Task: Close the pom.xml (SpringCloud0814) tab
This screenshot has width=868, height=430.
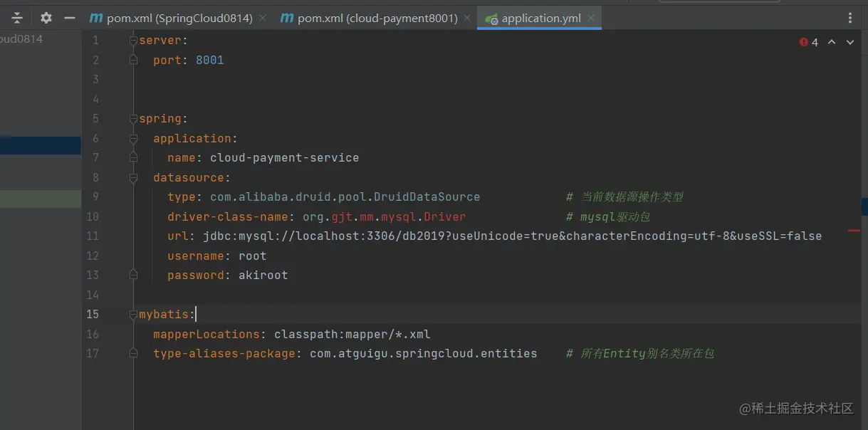Action: (x=263, y=19)
